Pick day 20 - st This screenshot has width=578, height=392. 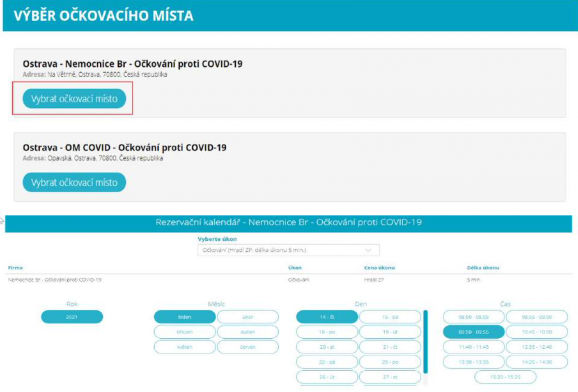tap(327, 347)
